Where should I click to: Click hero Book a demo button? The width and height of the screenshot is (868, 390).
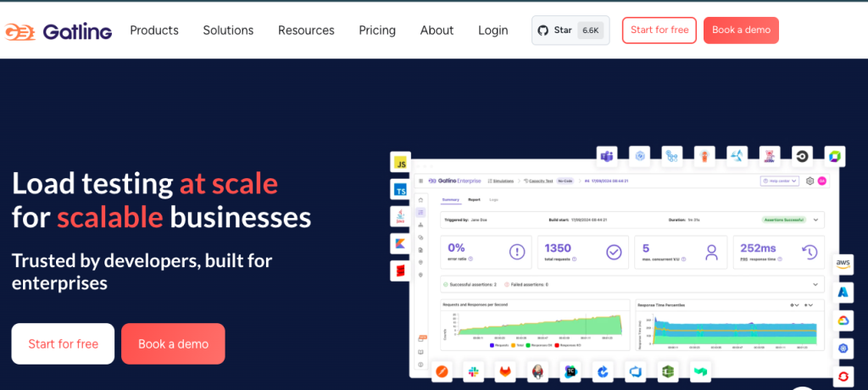pos(173,344)
